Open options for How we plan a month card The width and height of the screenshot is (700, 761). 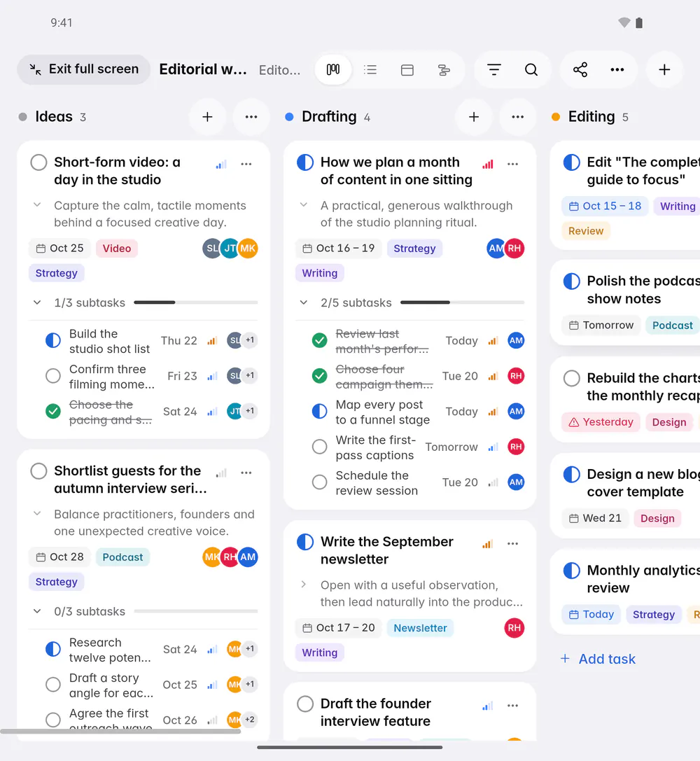point(513,164)
